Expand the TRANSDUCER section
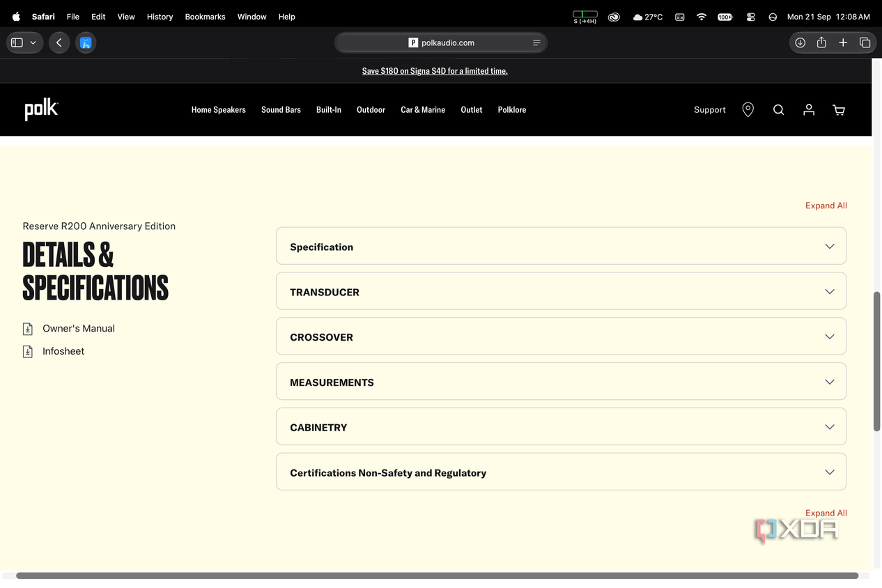 click(561, 291)
